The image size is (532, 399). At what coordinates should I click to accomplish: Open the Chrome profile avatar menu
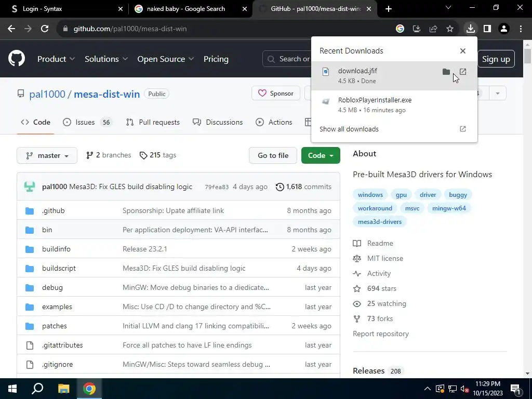[x=504, y=29]
